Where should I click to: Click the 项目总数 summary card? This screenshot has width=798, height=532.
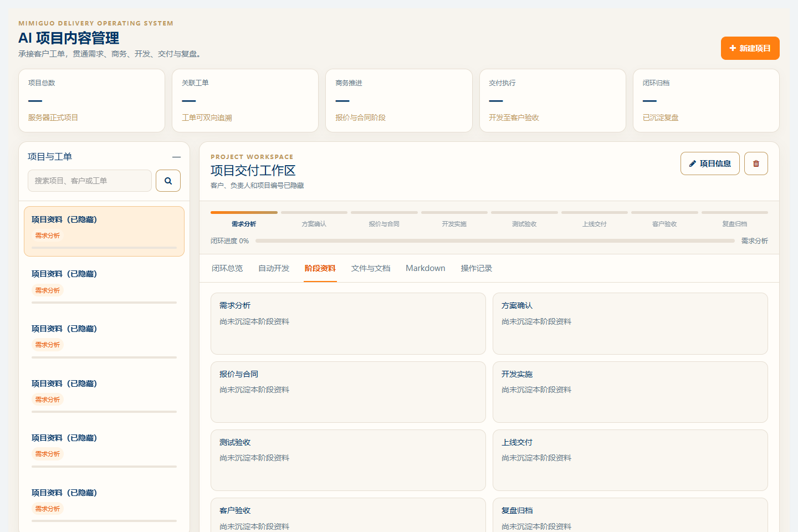click(91, 100)
